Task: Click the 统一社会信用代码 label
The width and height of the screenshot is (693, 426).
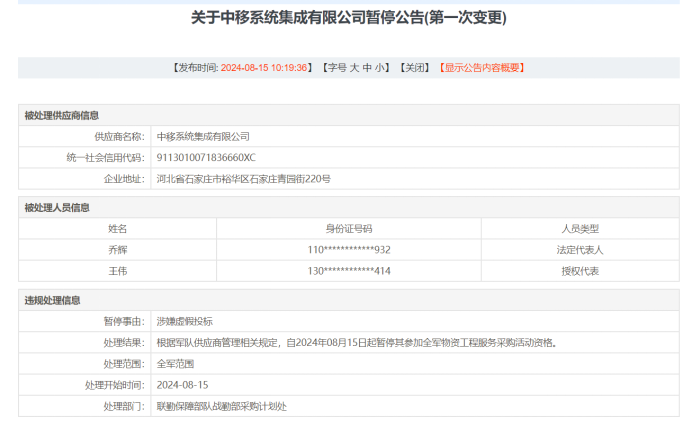Action: point(105,158)
